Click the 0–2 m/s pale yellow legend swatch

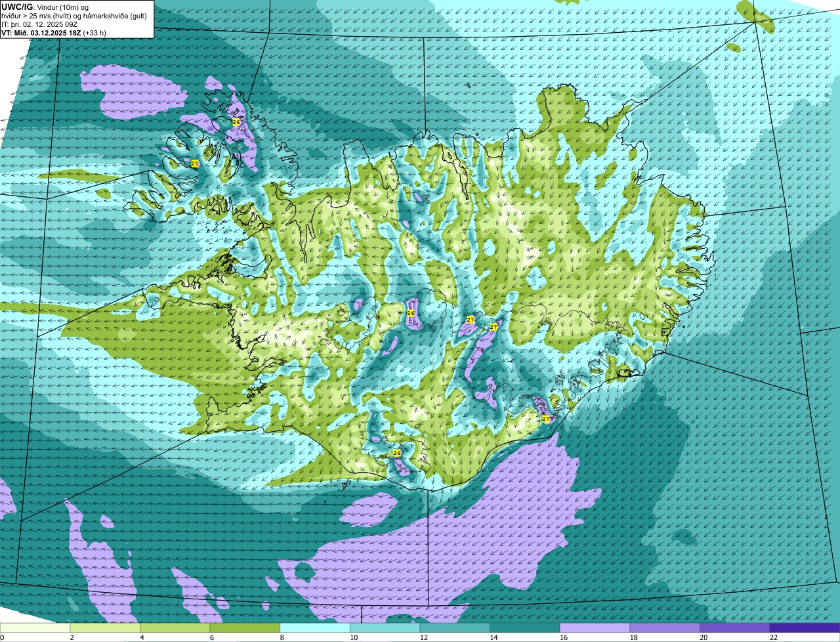[x=35, y=628]
